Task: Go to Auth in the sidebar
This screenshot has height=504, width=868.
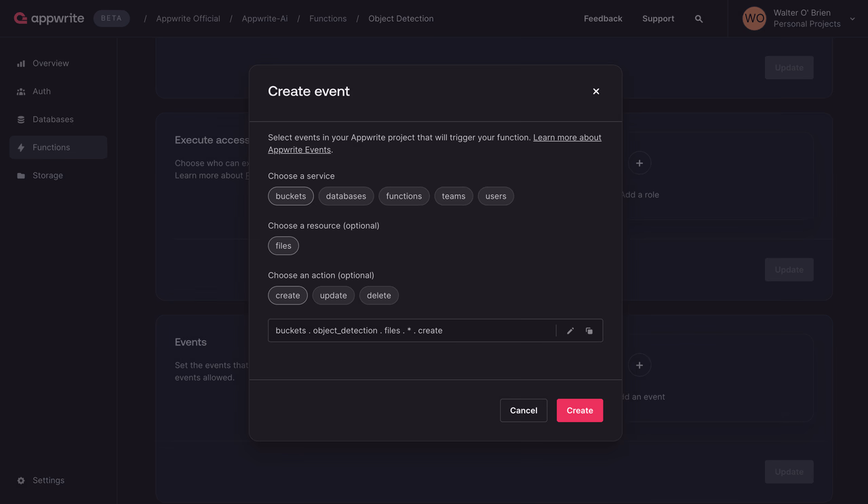Action: [x=58, y=92]
